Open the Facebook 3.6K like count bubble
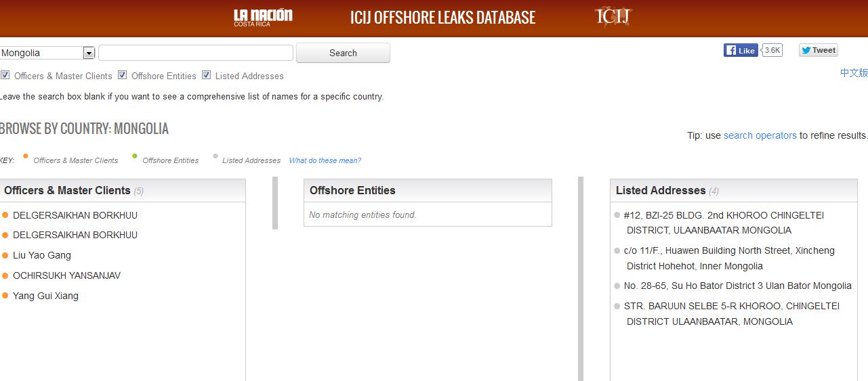Image resolution: width=868 pixels, height=381 pixels. (772, 50)
